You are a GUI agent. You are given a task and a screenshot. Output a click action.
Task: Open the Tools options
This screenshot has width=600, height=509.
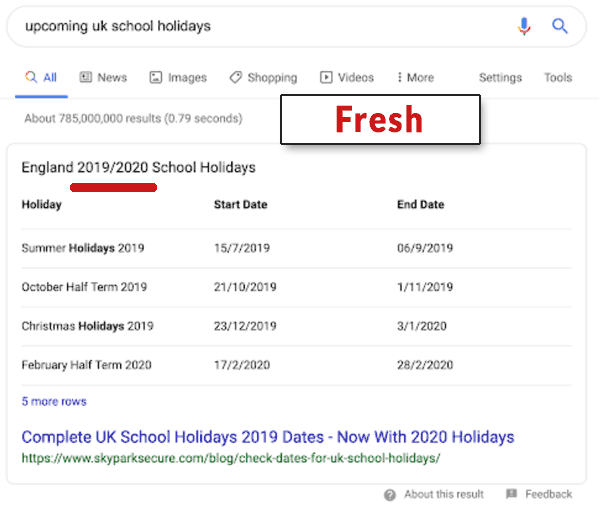pyautogui.click(x=558, y=77)
